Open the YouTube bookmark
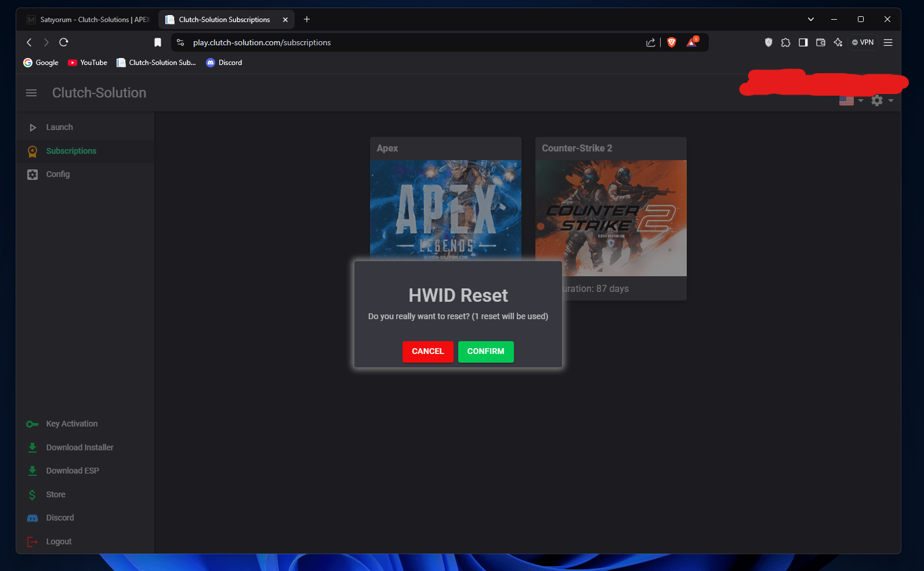 (88, 63)
